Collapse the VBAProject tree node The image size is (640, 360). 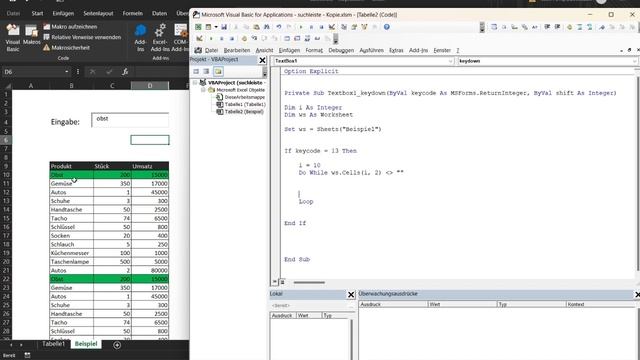point(195,82)
